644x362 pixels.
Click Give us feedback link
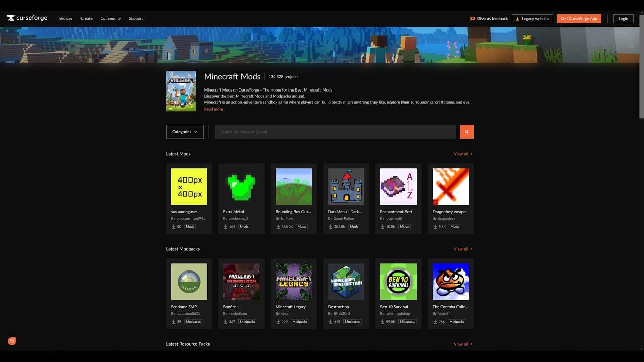[x=489, y=19]
